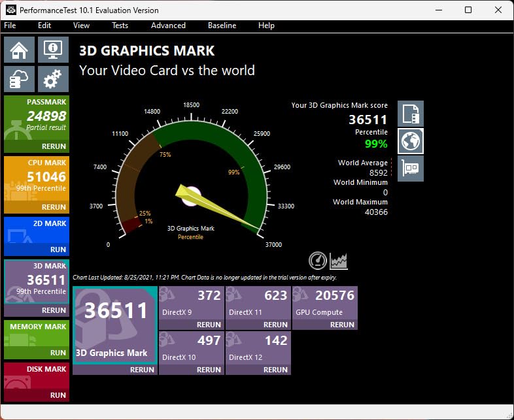Viewport: 514px width, 420px height.
Task: Click the 37000 gauge scale label
Action: 273,244
